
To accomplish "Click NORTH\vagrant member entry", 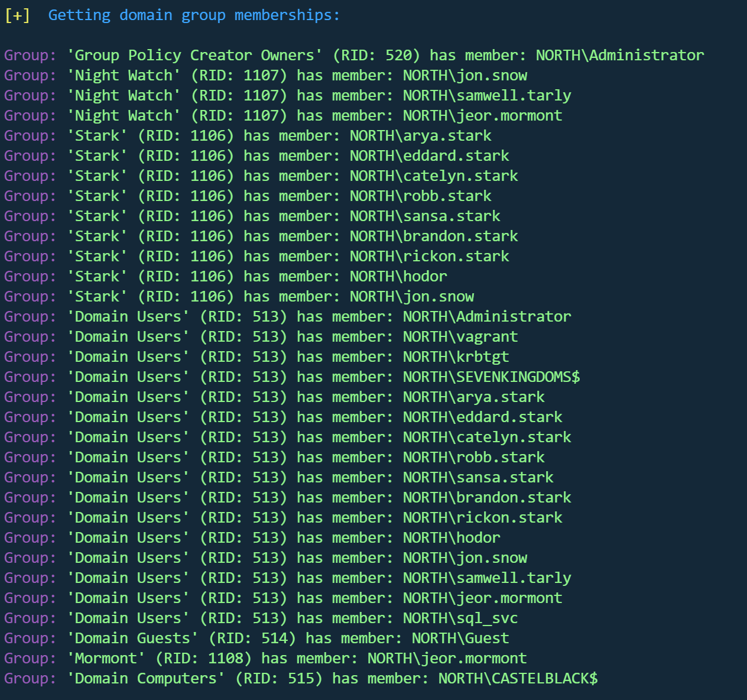I will (x=460, y=337).
